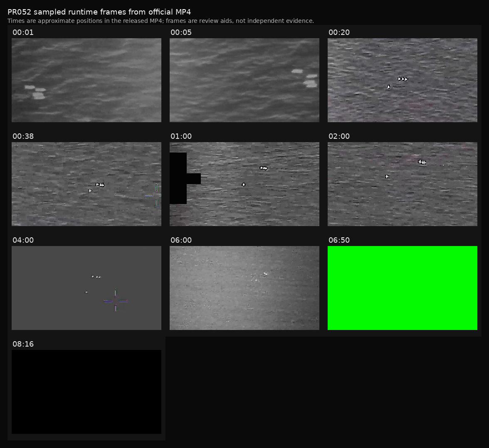The image size is (489, 448).
Task: Open the 00:05 frame thumbnail
Action: [244, 80]
